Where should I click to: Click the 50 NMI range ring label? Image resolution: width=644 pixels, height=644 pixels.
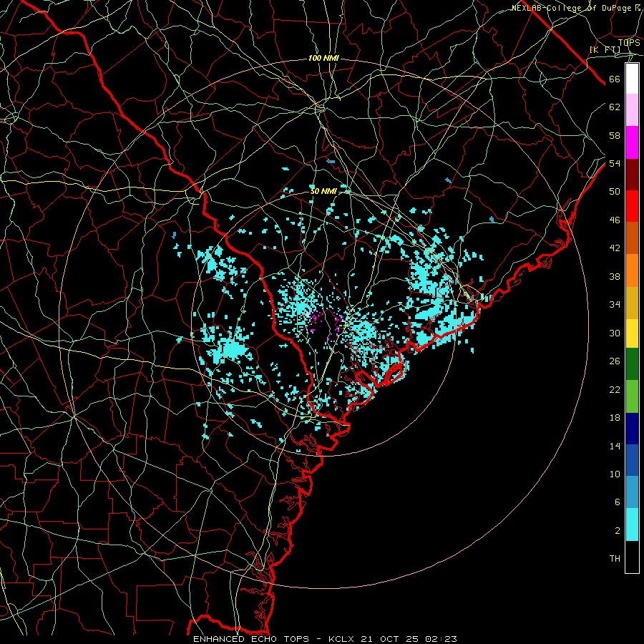323,191
